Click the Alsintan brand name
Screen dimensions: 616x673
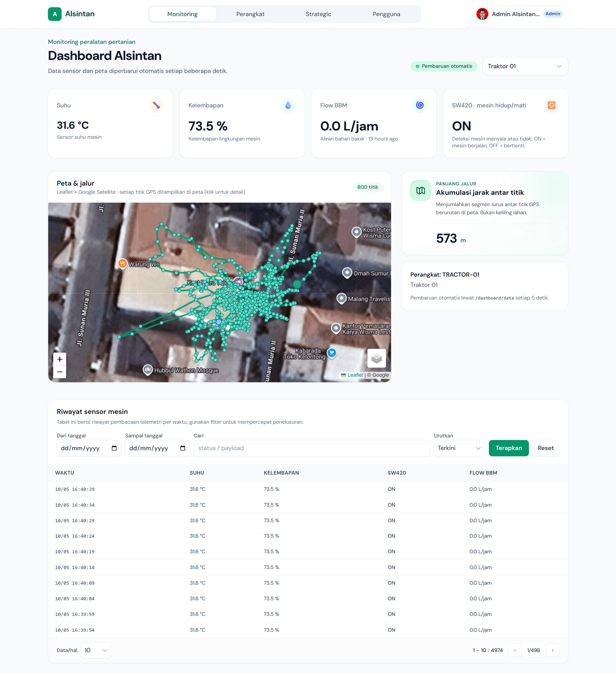click(80, 14)
